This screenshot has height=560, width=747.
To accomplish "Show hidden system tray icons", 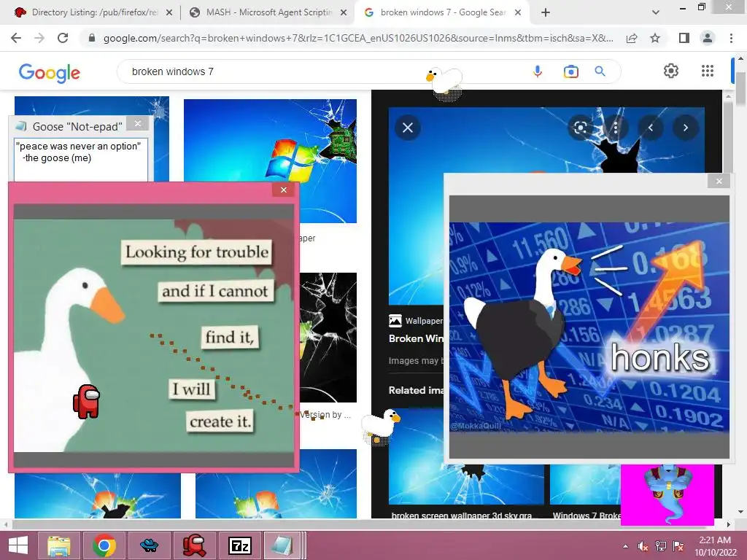I will tap(625, 546).
